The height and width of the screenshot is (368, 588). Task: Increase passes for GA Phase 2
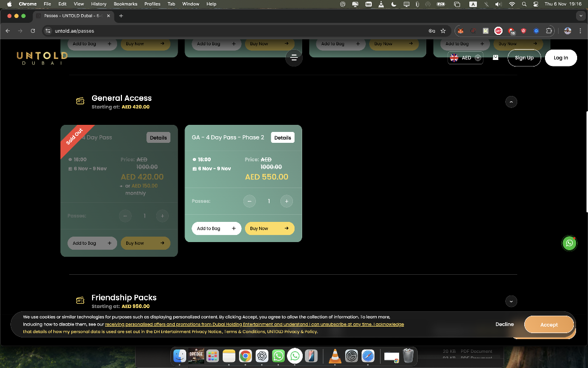click(x=286, y=201)
